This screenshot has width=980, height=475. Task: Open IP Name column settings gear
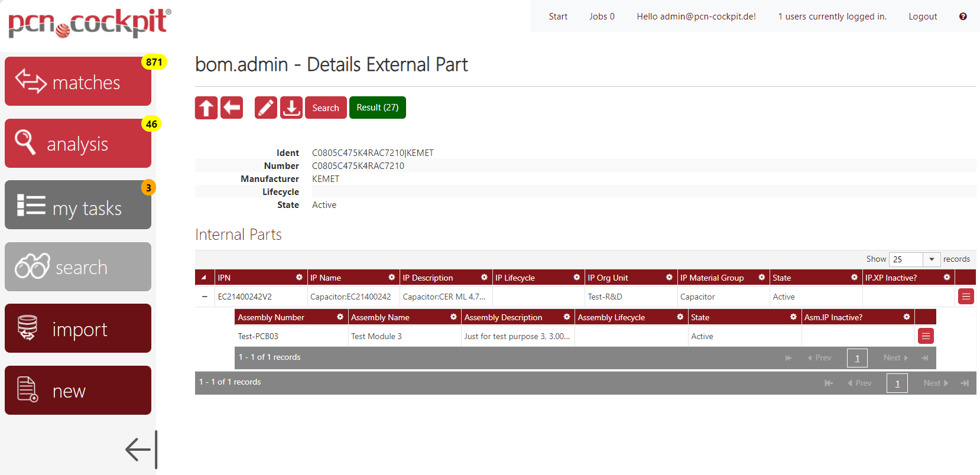[391, 277]
